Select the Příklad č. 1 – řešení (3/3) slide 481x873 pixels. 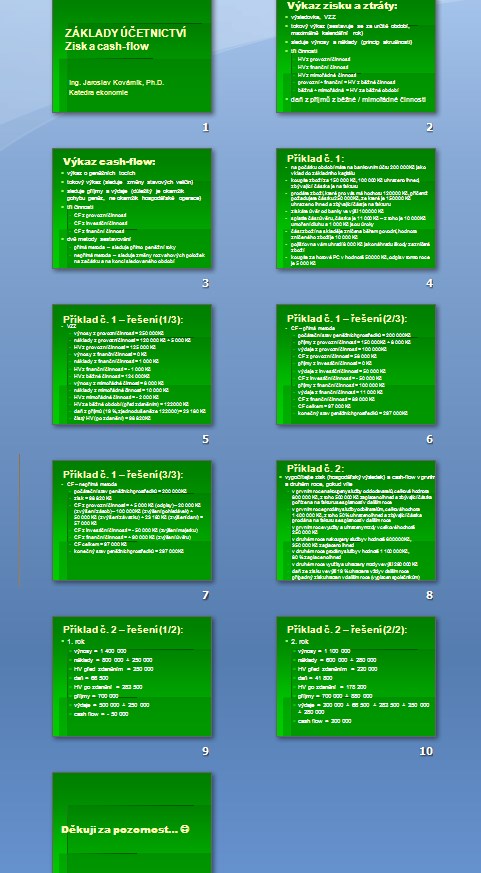click(x=132, y=520)
